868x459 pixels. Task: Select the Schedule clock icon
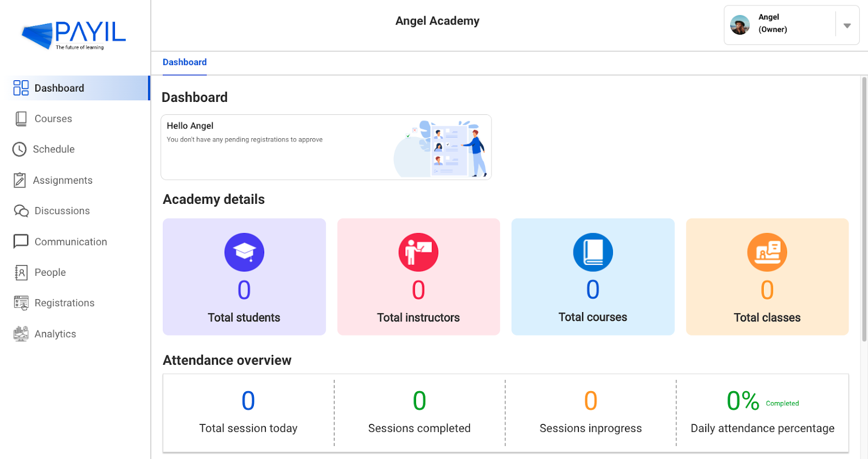pyautogui.click(x=20, y=150)
